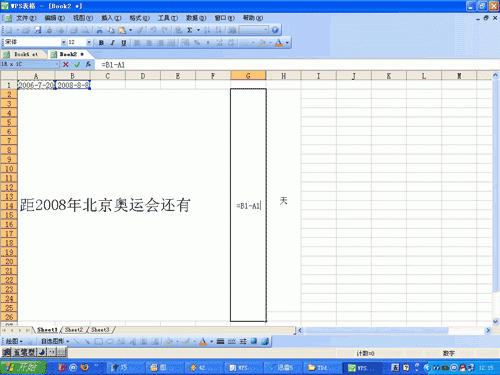500x375 pixels.
Task: Click the font color A swatch
Action: point(279,43)
